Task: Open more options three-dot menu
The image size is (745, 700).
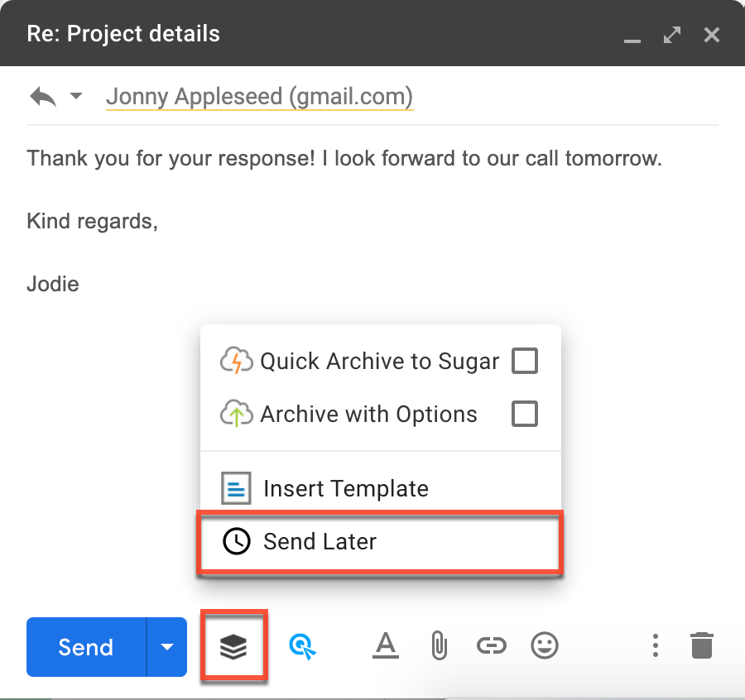Action: point(655,645)
